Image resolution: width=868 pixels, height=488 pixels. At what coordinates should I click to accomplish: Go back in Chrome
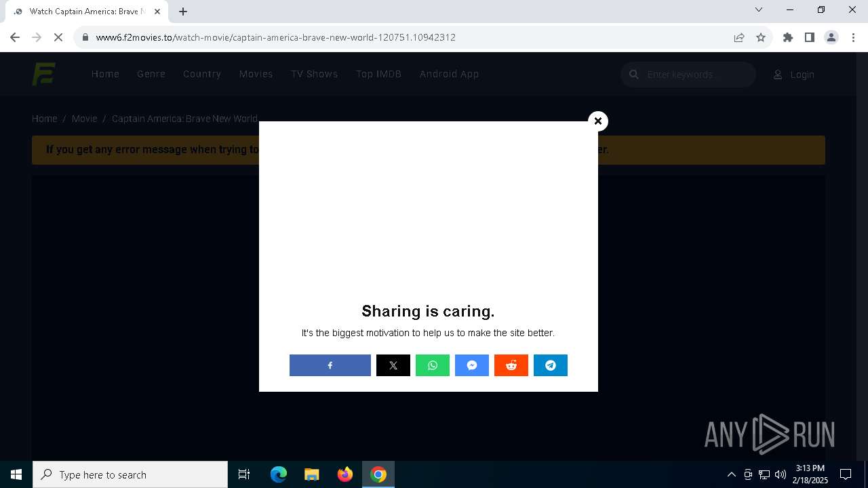[x=15, y=37]
